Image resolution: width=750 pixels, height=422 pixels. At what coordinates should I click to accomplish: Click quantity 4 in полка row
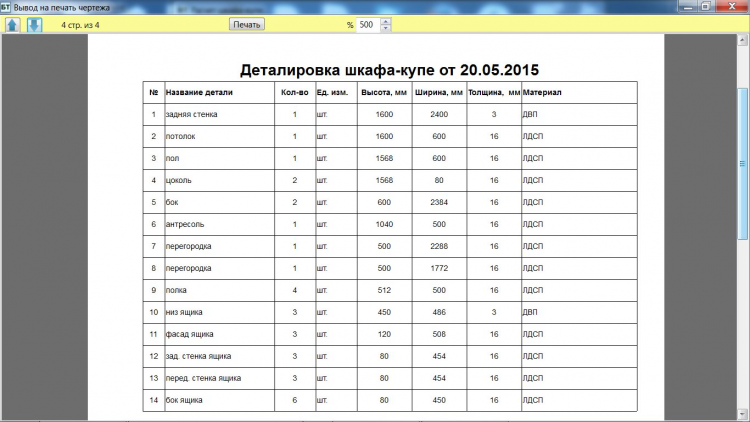click(x=295, y=290)
